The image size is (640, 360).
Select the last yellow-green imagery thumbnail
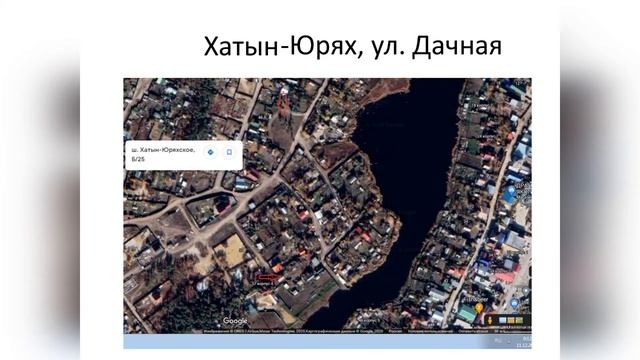(519, 320)
